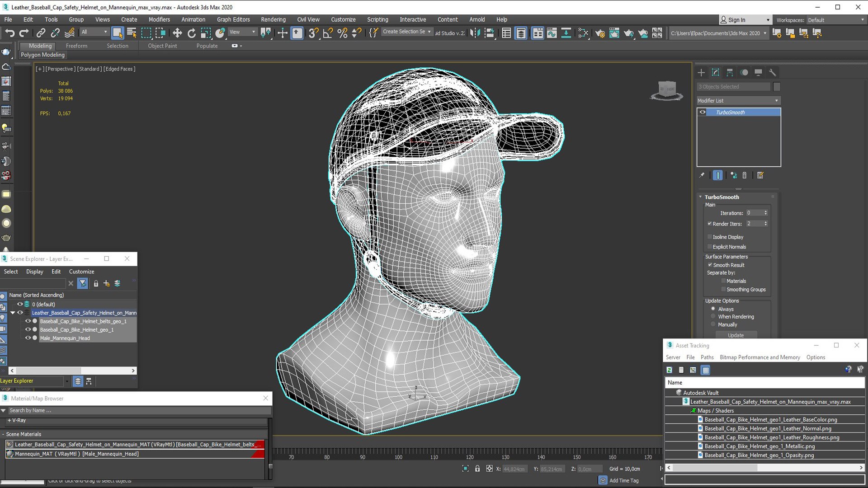The height and width of the screenshot is (488, 868).
Task: Enable Separate by Smoothing Groups checkbox
Action: 723,290
